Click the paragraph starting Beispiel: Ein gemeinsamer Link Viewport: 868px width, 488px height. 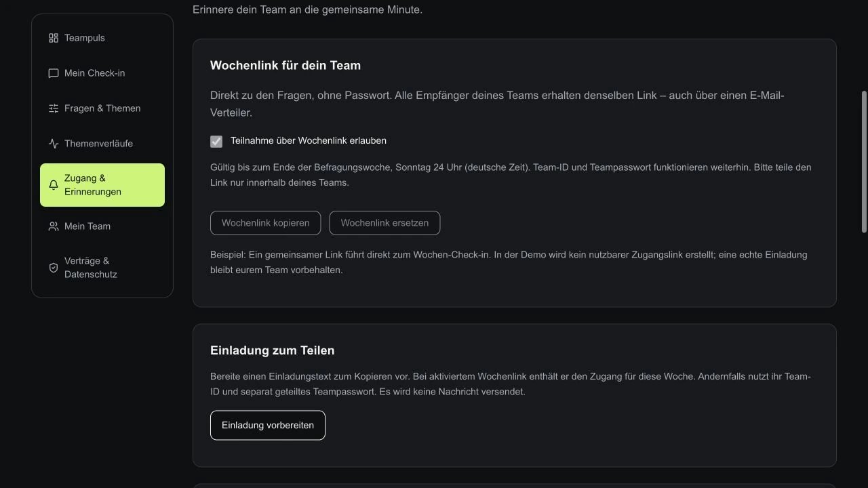(x=509, y=262)
